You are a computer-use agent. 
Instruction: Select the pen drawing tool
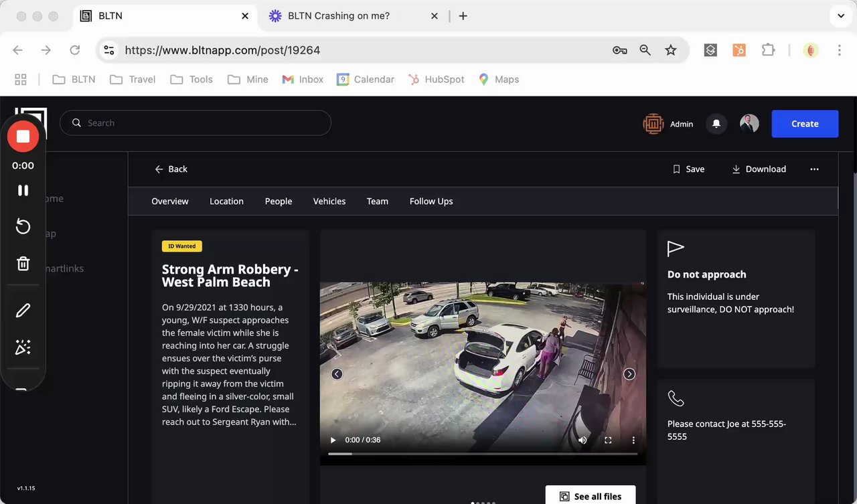[x=23, y=311]
